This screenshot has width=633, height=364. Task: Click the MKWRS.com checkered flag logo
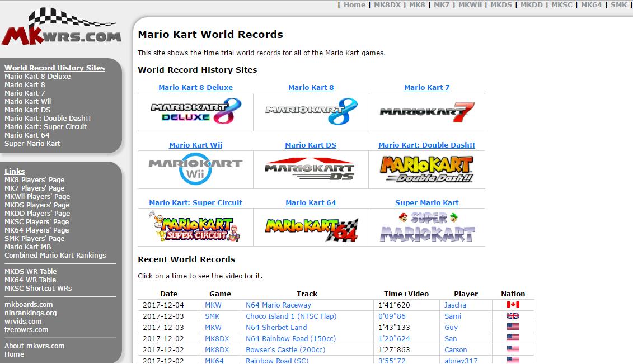tap(62, 27)
